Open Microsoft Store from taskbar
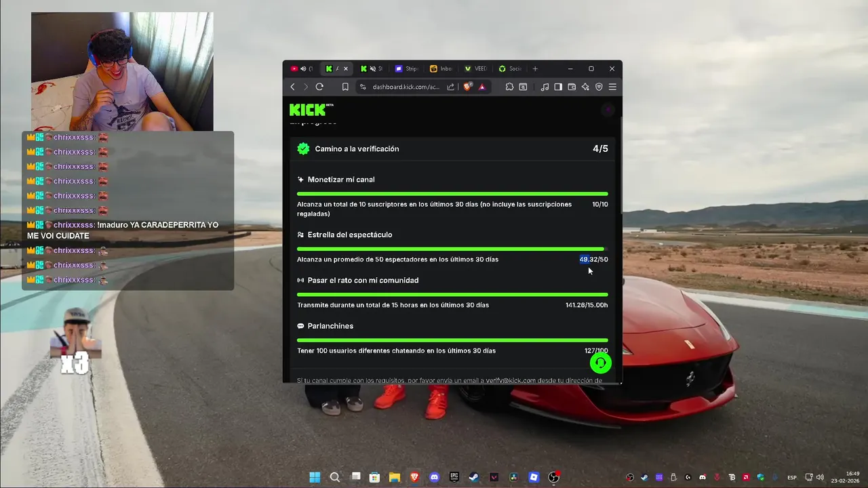The height and width of the screenshot is (488, 868). (374, 477)
